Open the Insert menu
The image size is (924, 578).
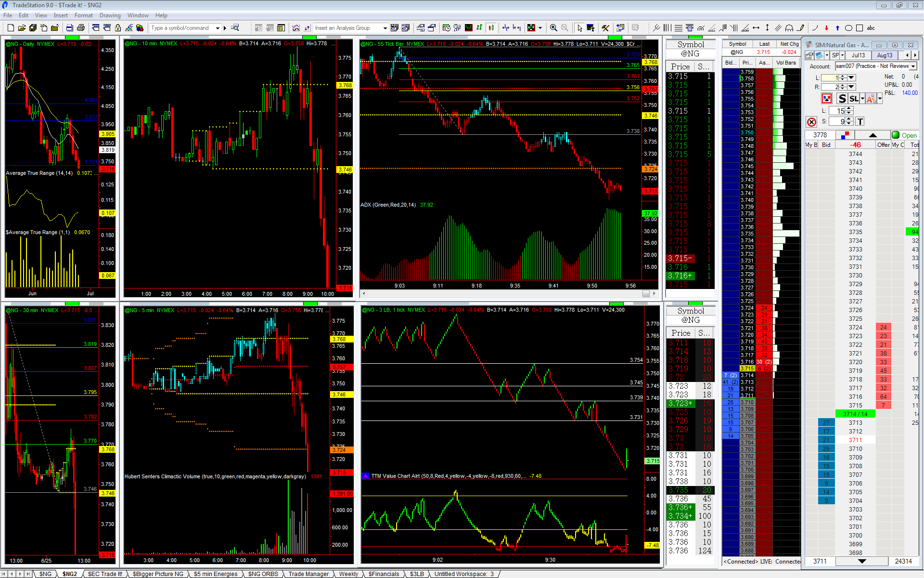click(61, 15)
